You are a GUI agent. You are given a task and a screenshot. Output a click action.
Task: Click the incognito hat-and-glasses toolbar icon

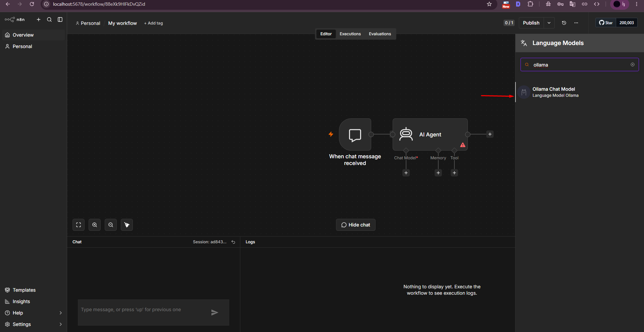pyautogui.click(x=548, y=4)
